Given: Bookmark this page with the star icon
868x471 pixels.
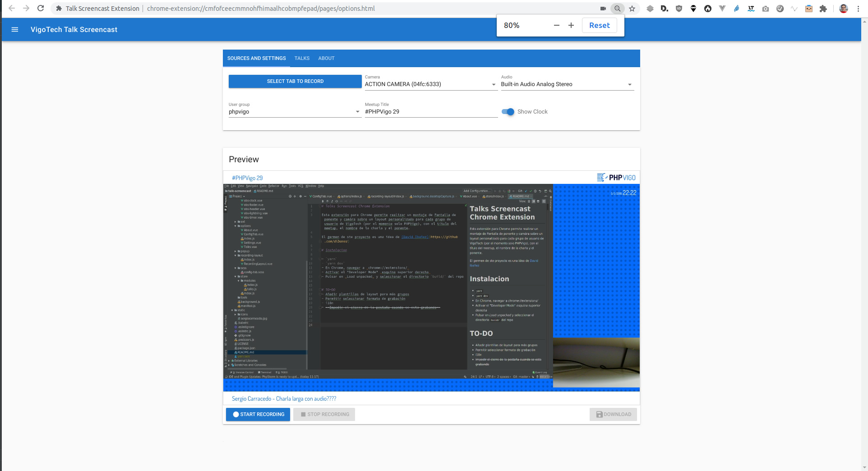Looking at the screenshot, I should click(632, 9).
